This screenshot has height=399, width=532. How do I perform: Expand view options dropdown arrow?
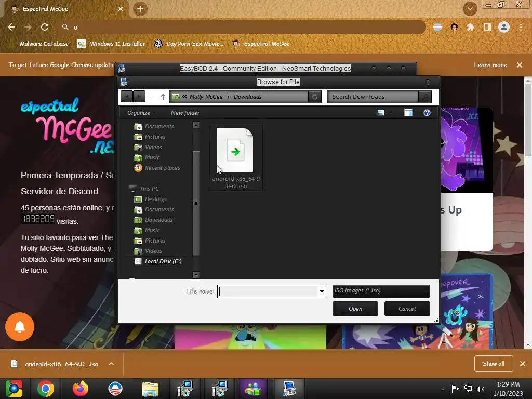tap(391, 113)
